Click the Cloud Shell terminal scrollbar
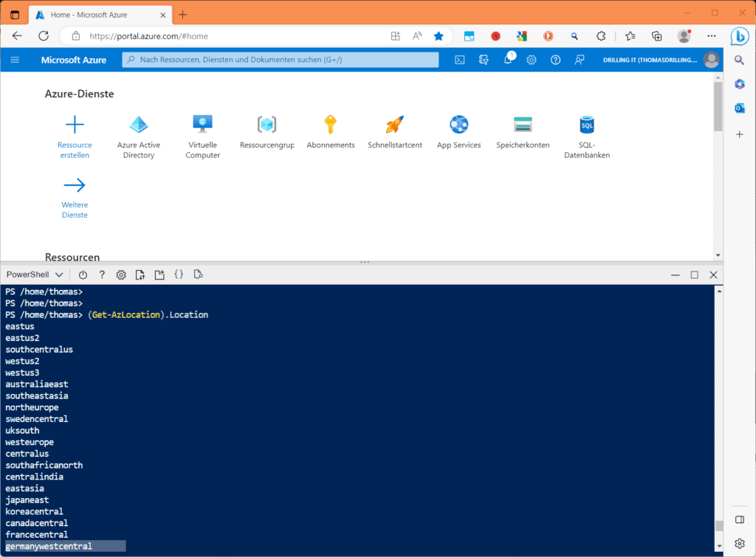The image size is (756, 557). point(719,525)
